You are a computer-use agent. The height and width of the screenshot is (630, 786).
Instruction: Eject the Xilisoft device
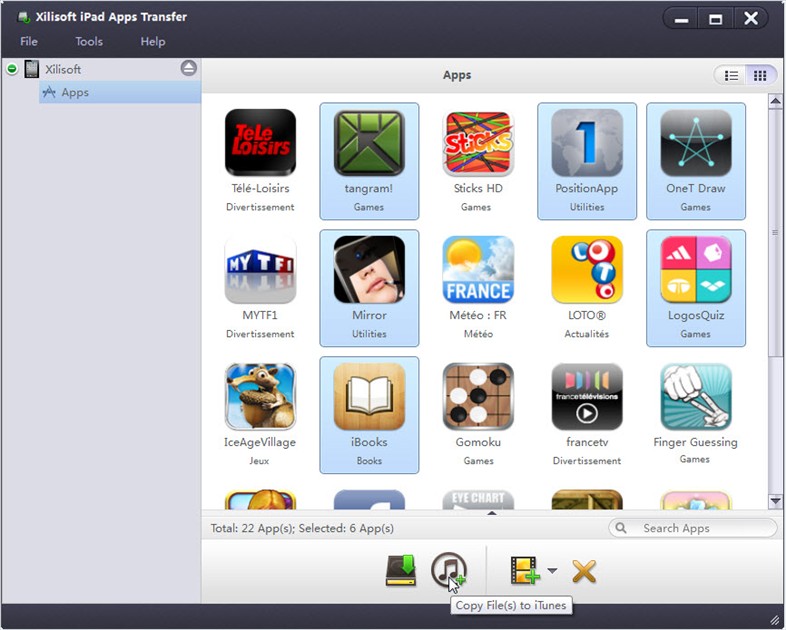click(188, 68)
